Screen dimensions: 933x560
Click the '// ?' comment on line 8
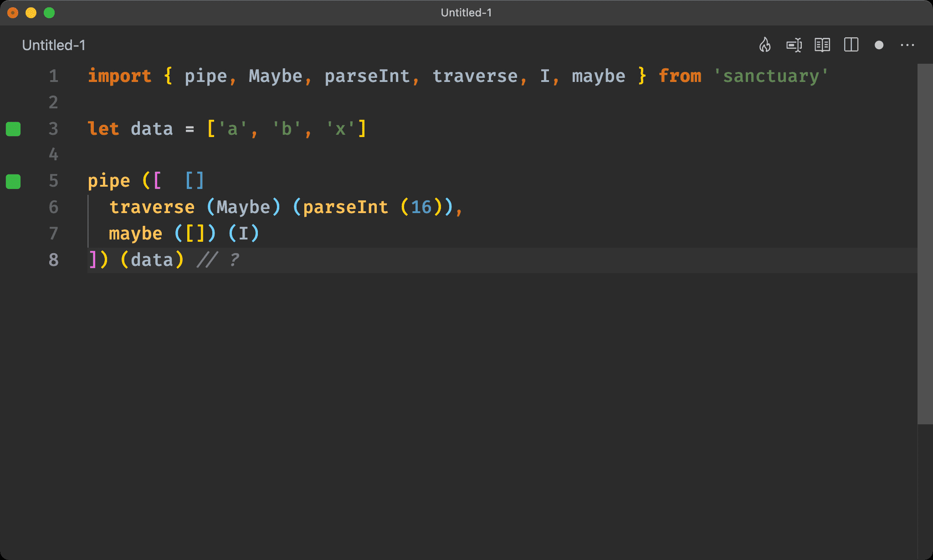[x=218, y=260]
